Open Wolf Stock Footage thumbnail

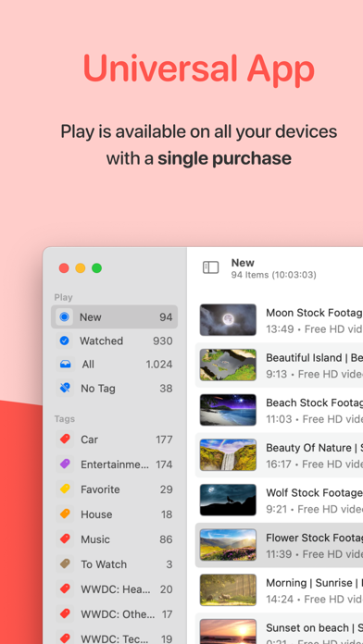point(228,500)
